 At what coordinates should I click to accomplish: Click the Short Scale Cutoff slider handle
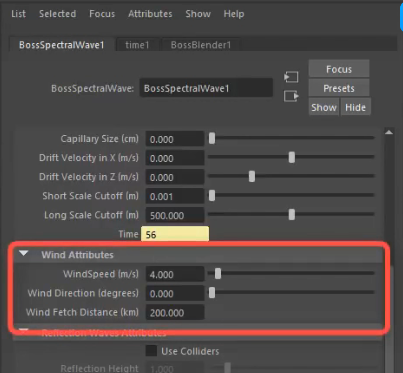[x=212, y=195]
